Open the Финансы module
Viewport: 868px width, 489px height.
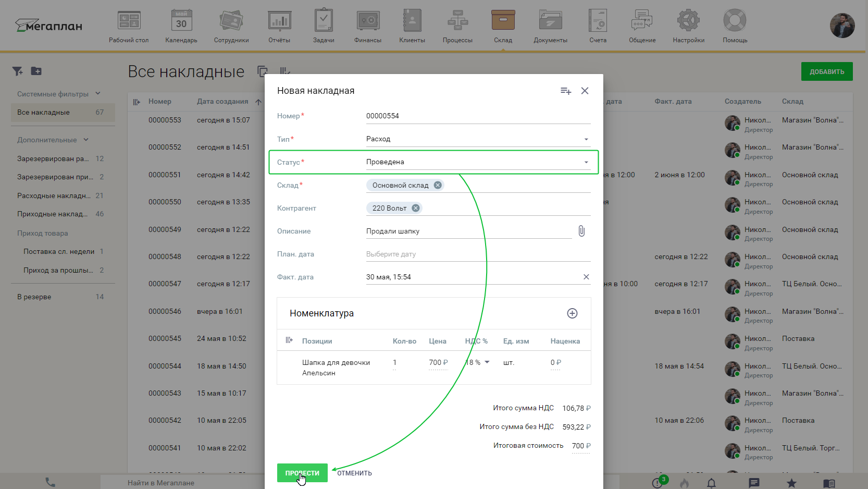pyautogui.click(x=368, y=26)
